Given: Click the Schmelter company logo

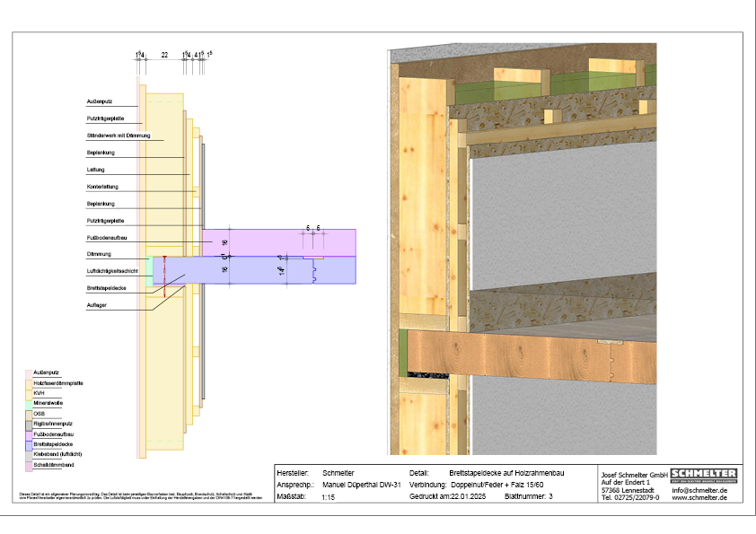Looking at the screenshot, I should point(703,473).
